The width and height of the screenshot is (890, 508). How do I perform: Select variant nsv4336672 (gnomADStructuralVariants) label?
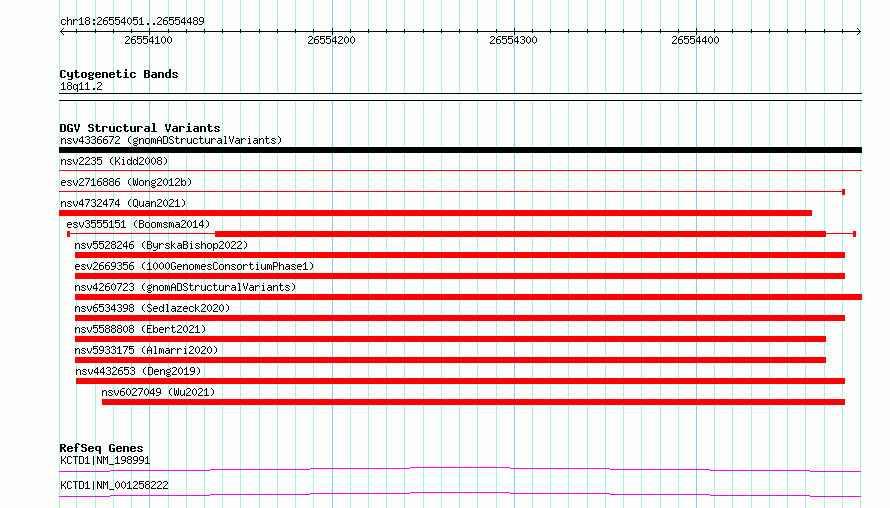pyautogui.click(x=171, y=140)
